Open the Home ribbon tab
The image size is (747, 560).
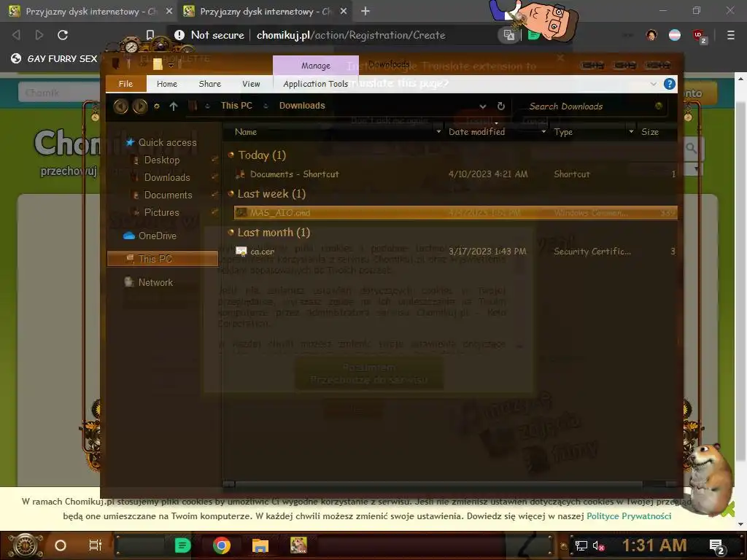(167, 84)
